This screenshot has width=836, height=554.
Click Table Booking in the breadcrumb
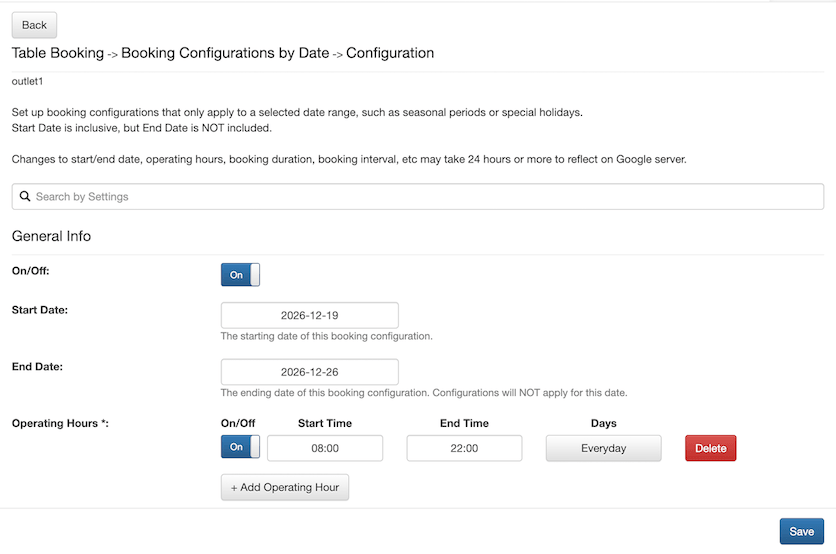click(58, 53)
